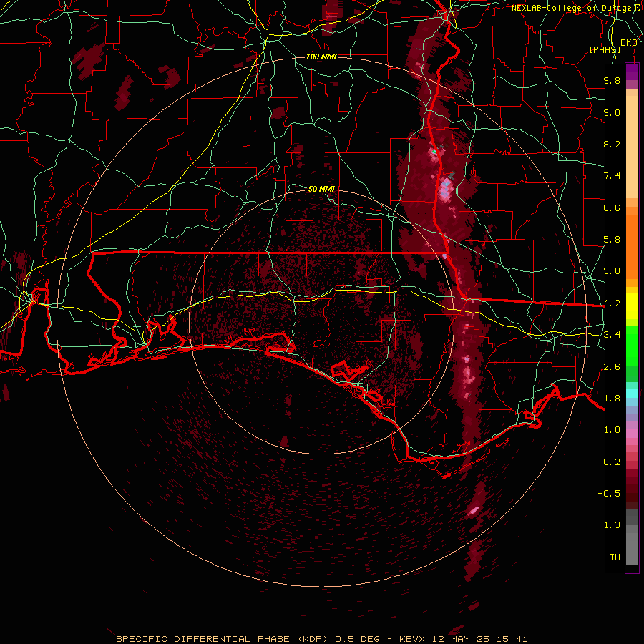Click the "KEVX" radar site identifier
This screenshot has width=644, height=644.
click(x=412, y=639)
